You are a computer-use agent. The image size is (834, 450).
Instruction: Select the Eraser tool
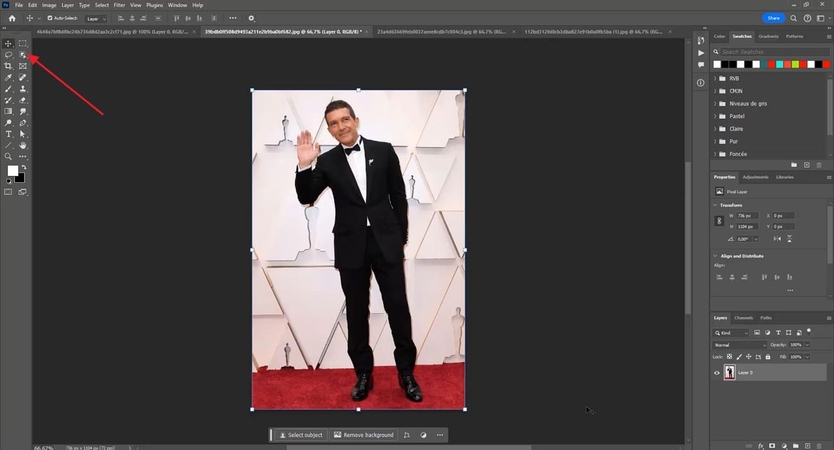click(22, 100)
